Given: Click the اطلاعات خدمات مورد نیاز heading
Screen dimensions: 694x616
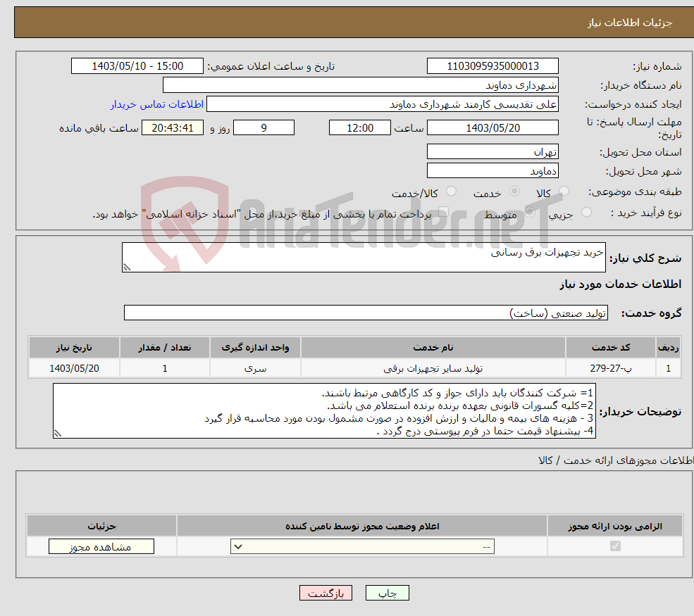Looking at the screenshot, I should (x=620, y=284).
